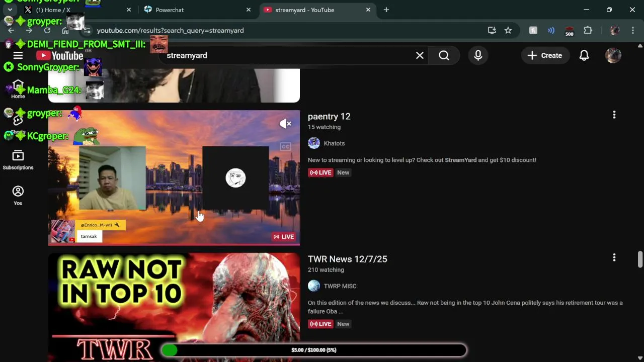Image resolution: width=644 pixels, height=362 pixels.
Task: Click LIVE badge under paentry 12 description
Action: click(x=320, y=172)
